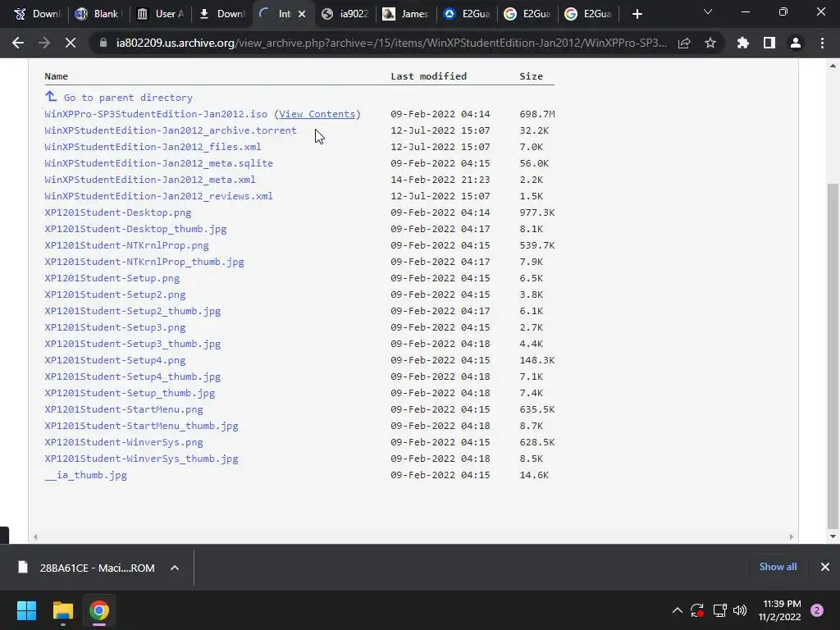Open XP1201Student-Setup2_thumb.jpg
Image resolution: width=840 pixels, height=630 pixels.
point(132,311)
